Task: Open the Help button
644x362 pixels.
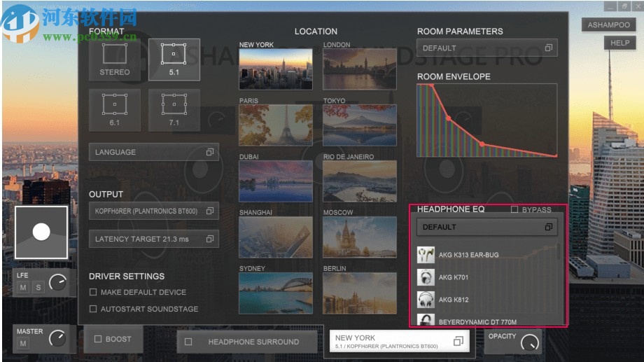Action: pos(619,43)
